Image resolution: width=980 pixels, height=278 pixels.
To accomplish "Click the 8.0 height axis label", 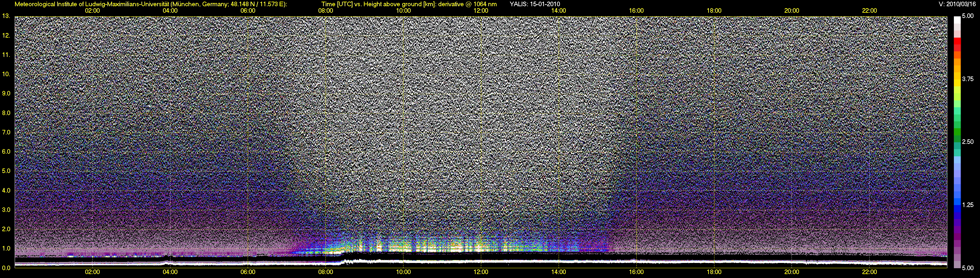I will click(6, 113).
